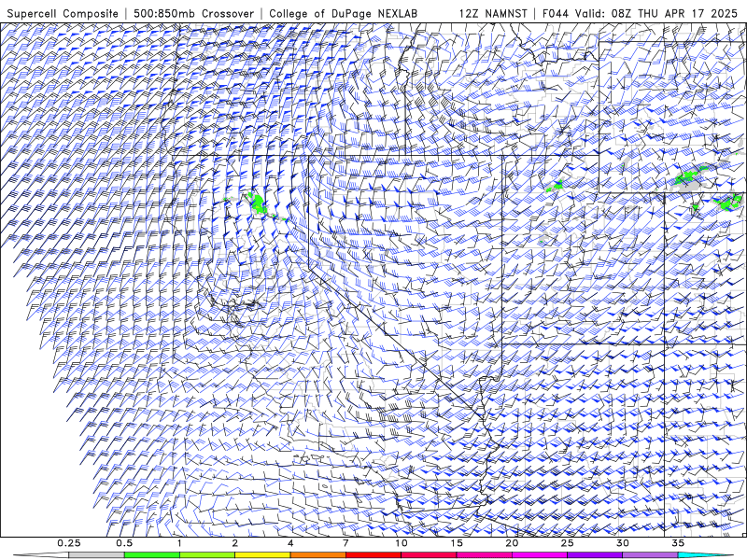Click the 0.5 legend value
Viewport: 747px width, 560px height.
point(124,543)
